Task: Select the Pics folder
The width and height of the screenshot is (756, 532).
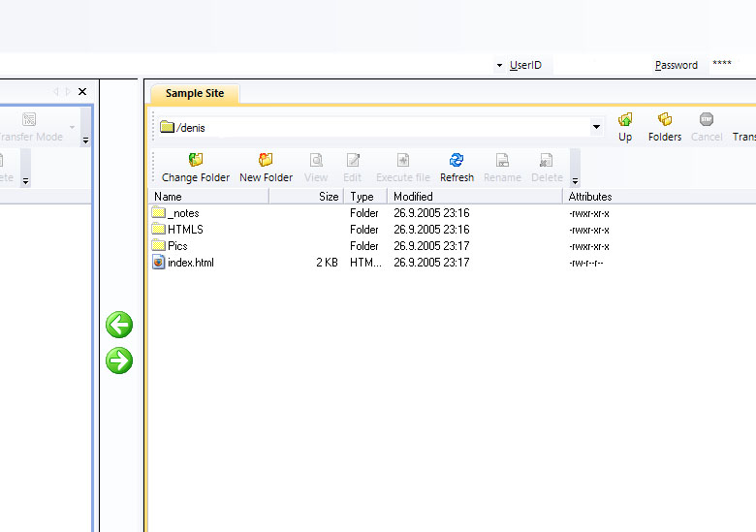Action: 176,246
